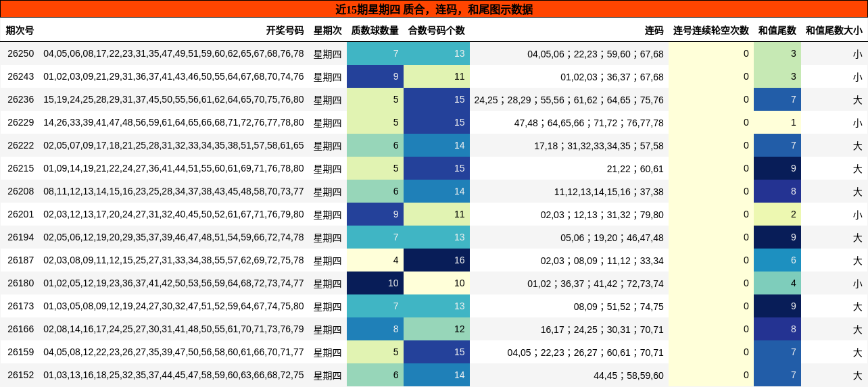Click the drawn numbers of issue 26152
This screenshot has width=868, height=387.
174,375
